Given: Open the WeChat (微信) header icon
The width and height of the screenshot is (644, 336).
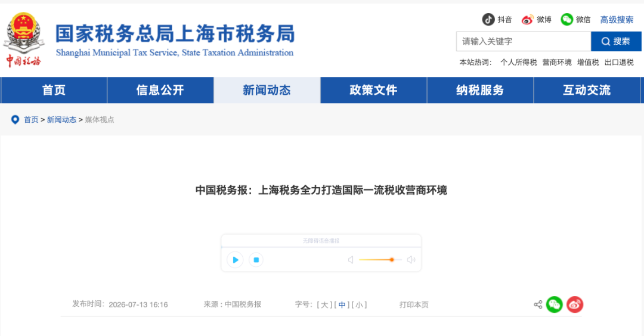Looking at the screenshot, I should (x=567, y=19).
